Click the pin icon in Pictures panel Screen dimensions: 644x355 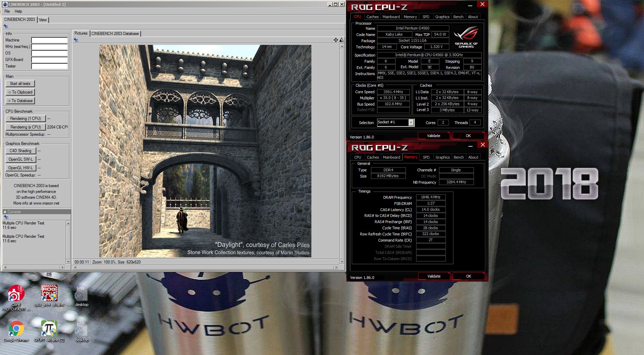tap(76, 40)
